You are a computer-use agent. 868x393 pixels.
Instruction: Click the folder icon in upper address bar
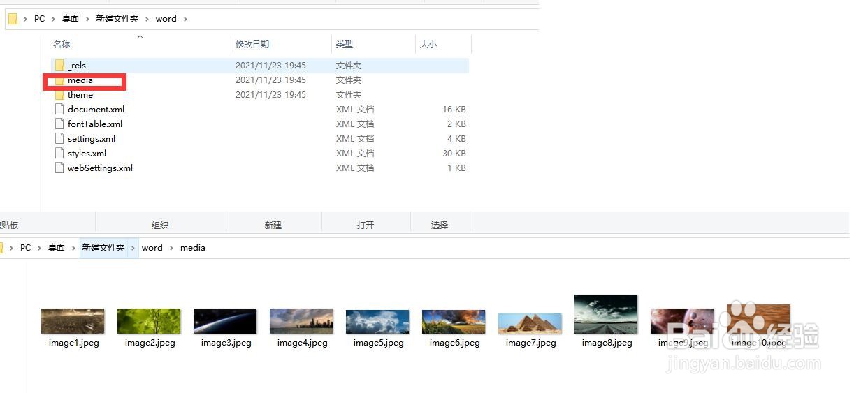pyautogui.click(x=13, y=19)
